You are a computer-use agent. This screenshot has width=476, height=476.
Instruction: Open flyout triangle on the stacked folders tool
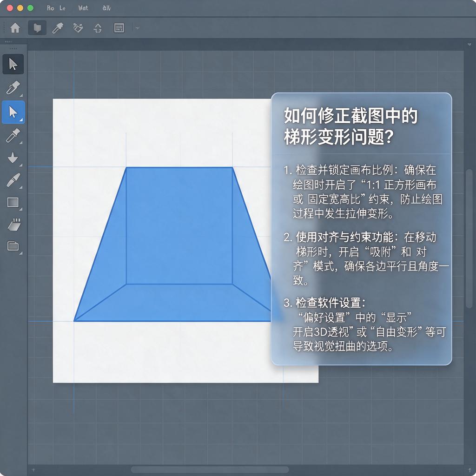(x=21, y=253)
